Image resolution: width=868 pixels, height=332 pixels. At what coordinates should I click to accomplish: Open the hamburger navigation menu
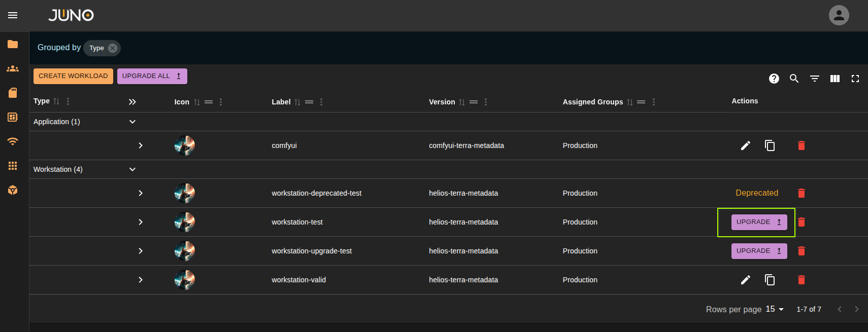pos(13,15)
